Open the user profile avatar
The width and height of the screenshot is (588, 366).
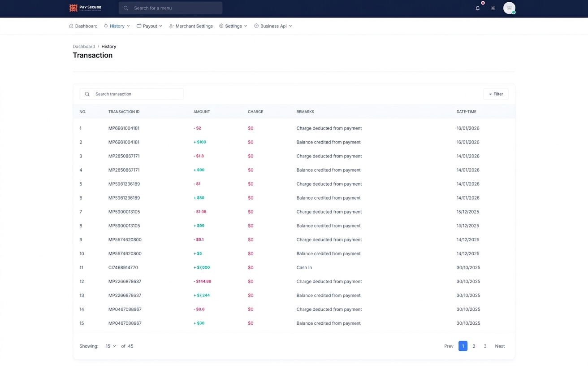[509, 8]
